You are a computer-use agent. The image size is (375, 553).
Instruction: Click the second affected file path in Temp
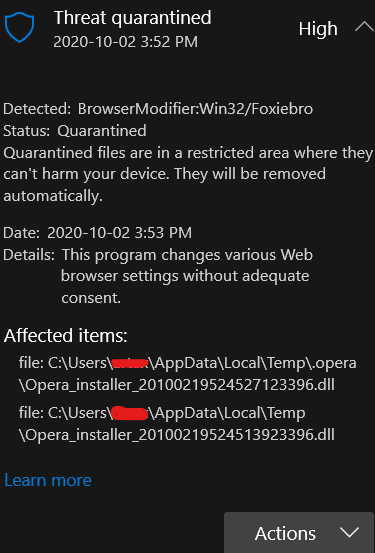coord(176,424)
